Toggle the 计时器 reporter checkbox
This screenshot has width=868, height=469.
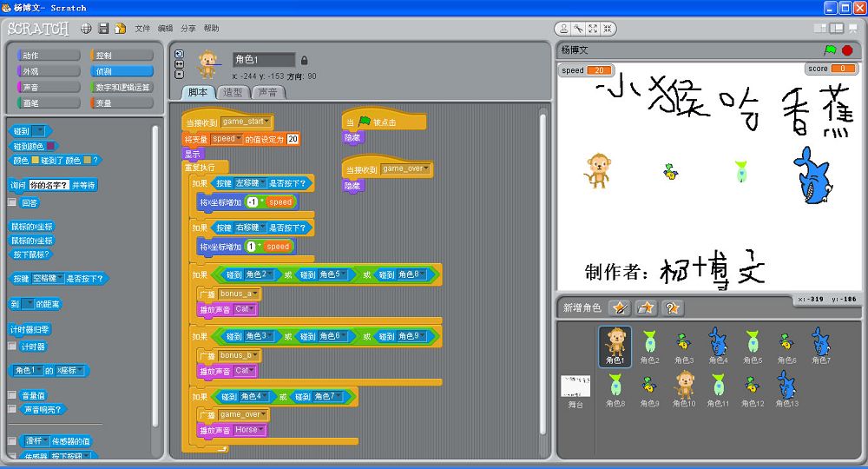[11, 346]
